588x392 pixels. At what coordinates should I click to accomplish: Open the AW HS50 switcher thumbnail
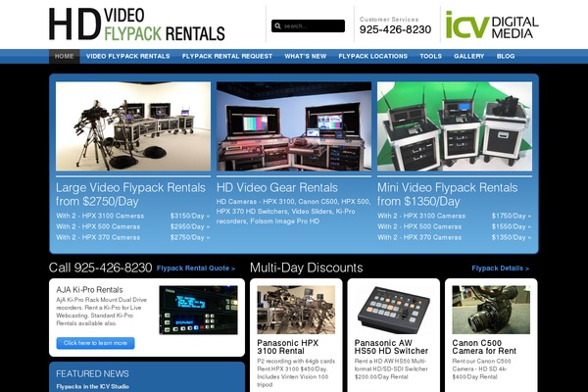(393, 310)
